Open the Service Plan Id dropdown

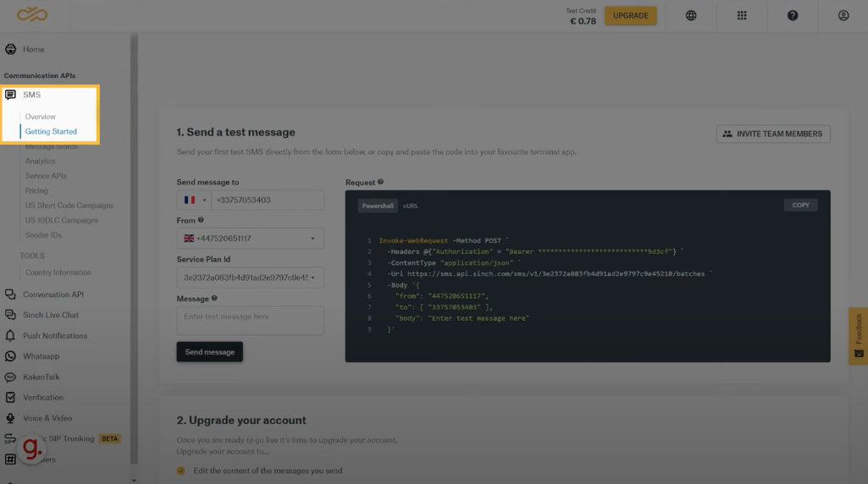250,278
